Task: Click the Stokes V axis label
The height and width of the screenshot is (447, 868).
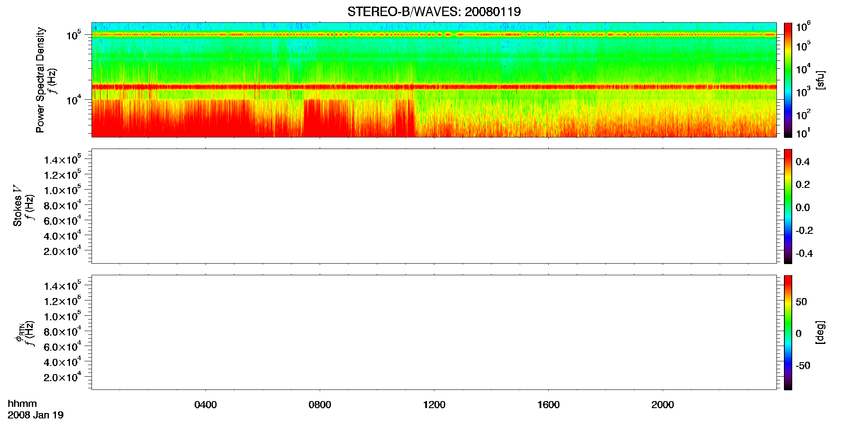Action: pyautogui.click(x=17, y=206)
